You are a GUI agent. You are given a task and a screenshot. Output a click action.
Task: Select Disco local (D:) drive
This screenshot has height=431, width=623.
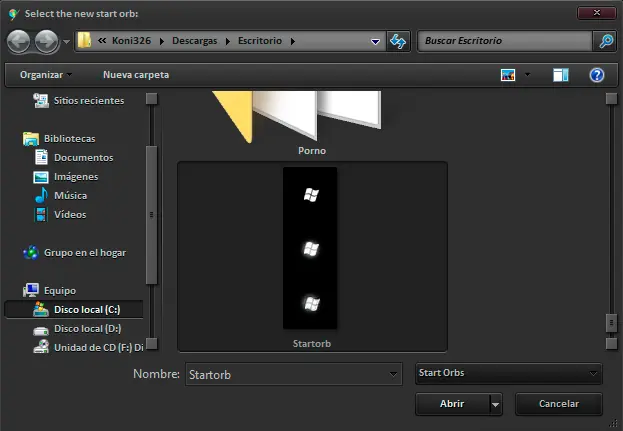tap(77, 329)
